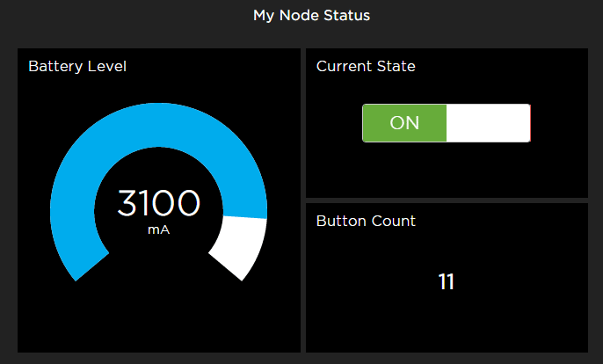Click the ON label text in the switch
This screenshot has height=364, width=603.
(x=404, y=123)
